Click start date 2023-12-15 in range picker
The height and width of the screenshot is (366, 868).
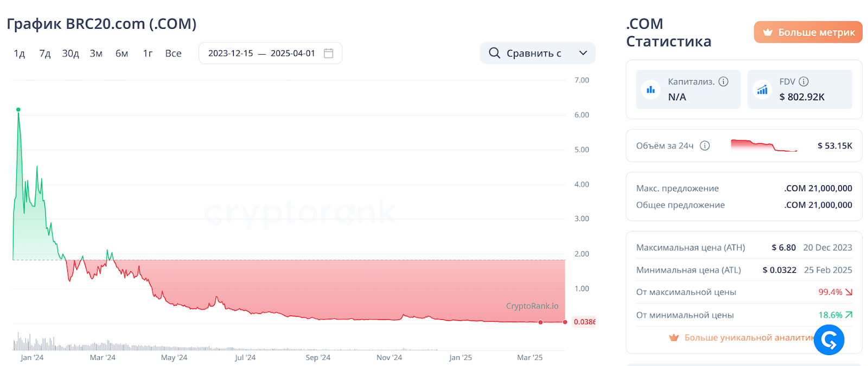tap(231, 53)
